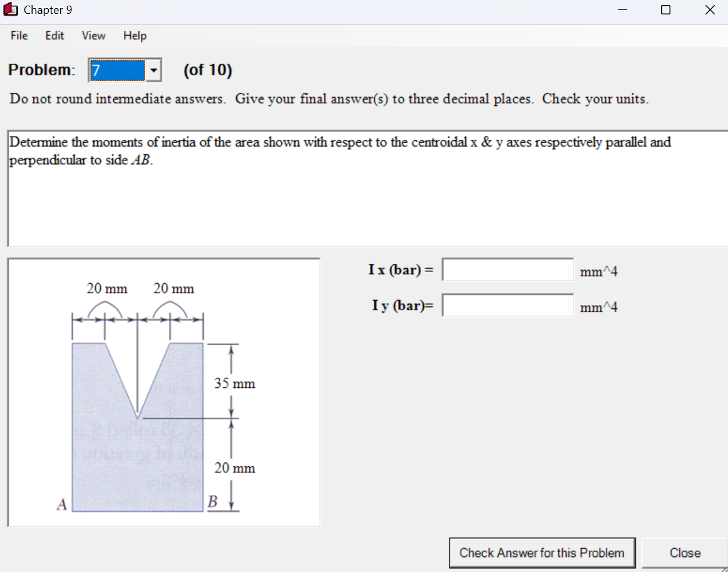The image size is (728, 572).
Task: Click label A in the diagram
Action: click(x=61, y=504)
